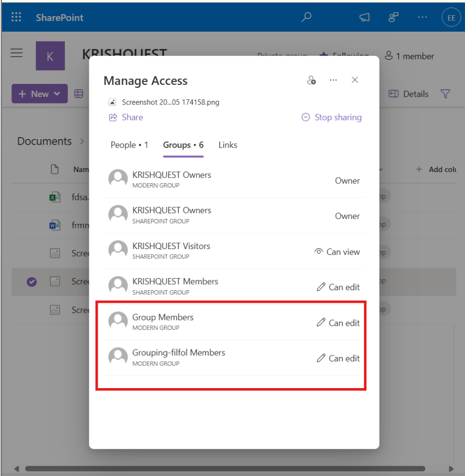Uncheck the selected screenshot row checkmark
Screen dimensions: 465x476
click(x=32, y=282)
